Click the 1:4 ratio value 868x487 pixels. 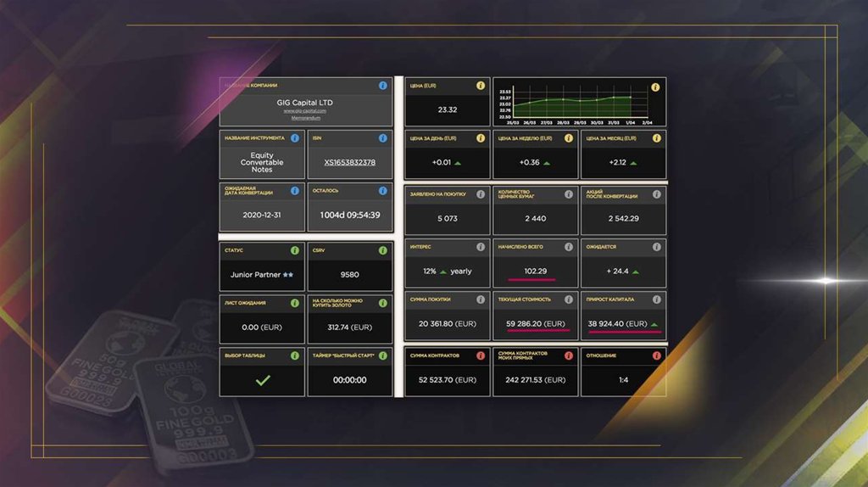(x=623, y=380)
